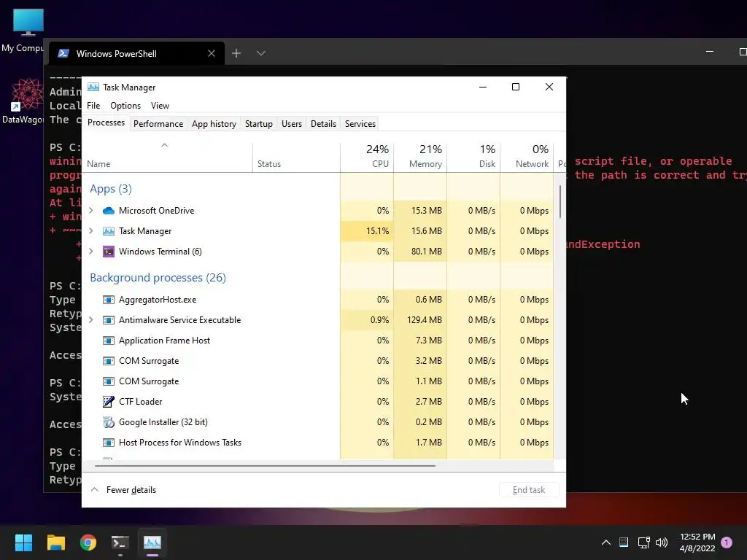The height and width of the screenshot is (560, 747).
Task: Switch to the Details tab
Action: 323,124
